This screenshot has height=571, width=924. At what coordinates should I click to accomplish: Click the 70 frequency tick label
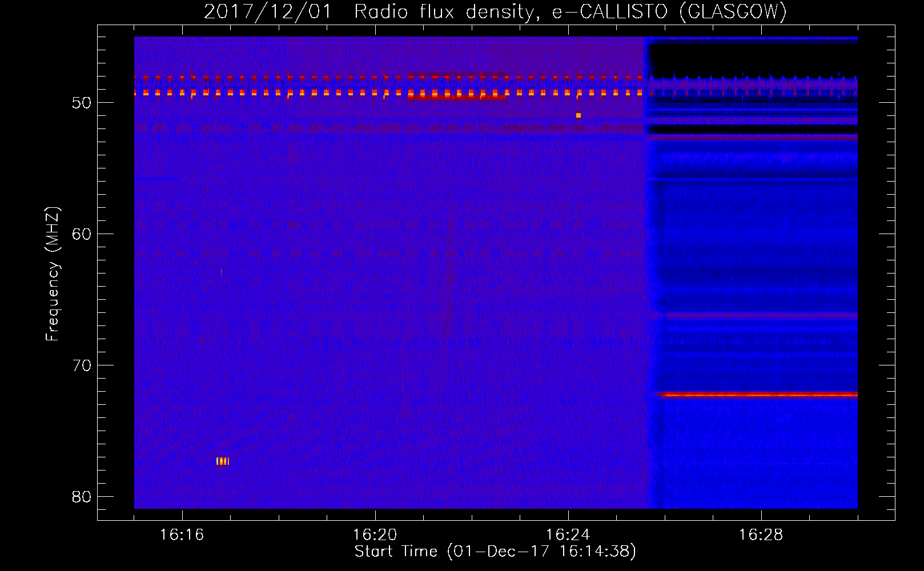tap(82, 365)
